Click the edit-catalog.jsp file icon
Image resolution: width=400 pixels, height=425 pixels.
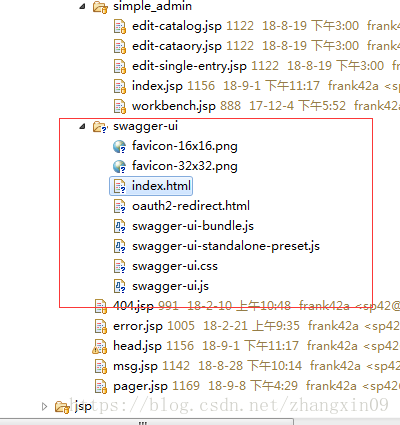coord(120,27)
